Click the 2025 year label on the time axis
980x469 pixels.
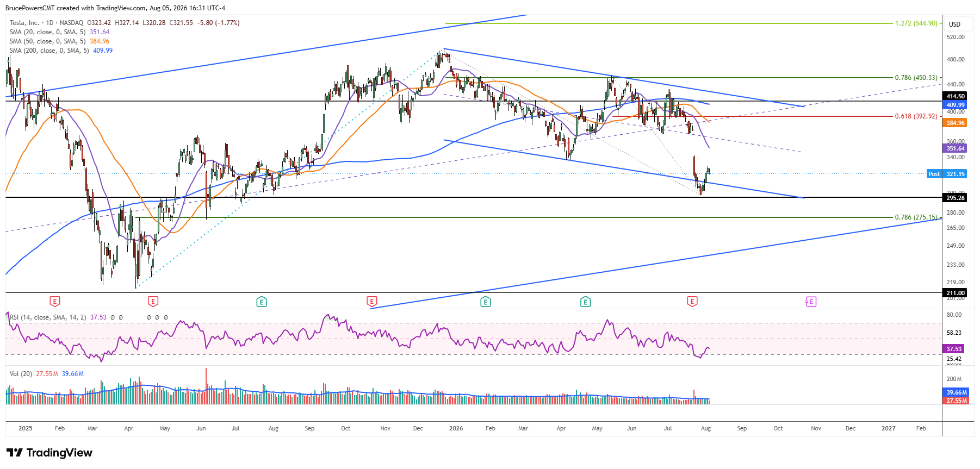coord(25,428)
